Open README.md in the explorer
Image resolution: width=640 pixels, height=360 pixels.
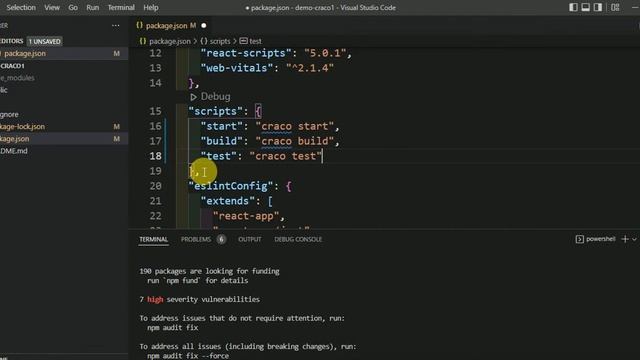point(14,151)
